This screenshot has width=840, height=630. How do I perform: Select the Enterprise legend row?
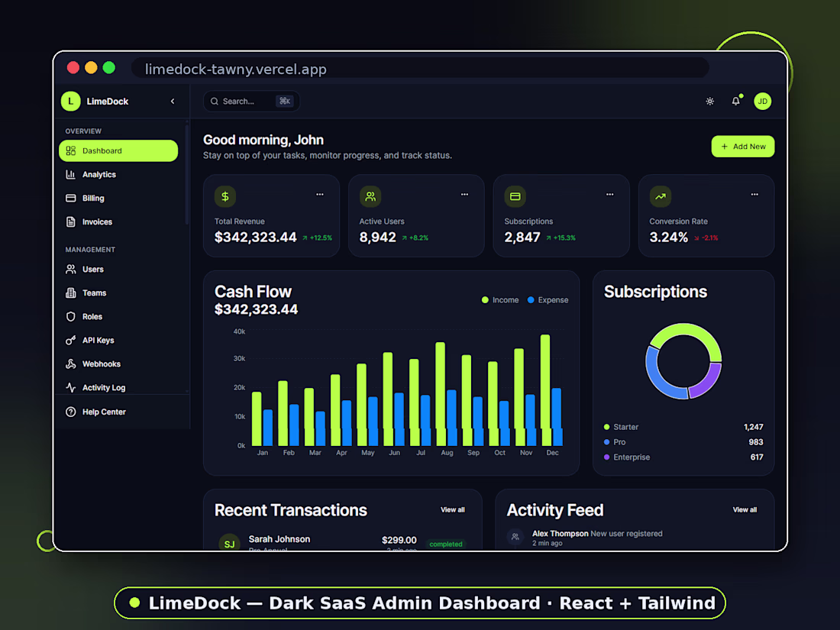[683, 457]
